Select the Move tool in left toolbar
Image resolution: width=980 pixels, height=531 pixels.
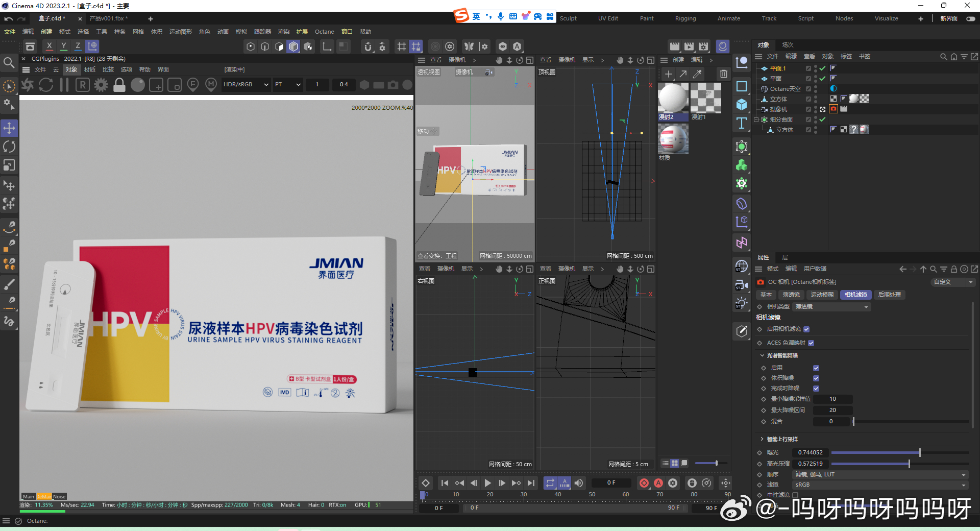click(9, 128)
